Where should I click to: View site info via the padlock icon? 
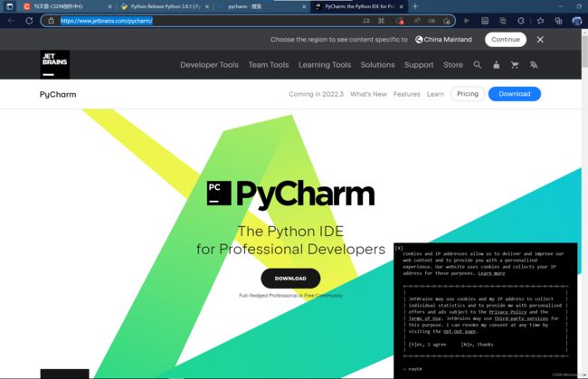click(52, 21)
